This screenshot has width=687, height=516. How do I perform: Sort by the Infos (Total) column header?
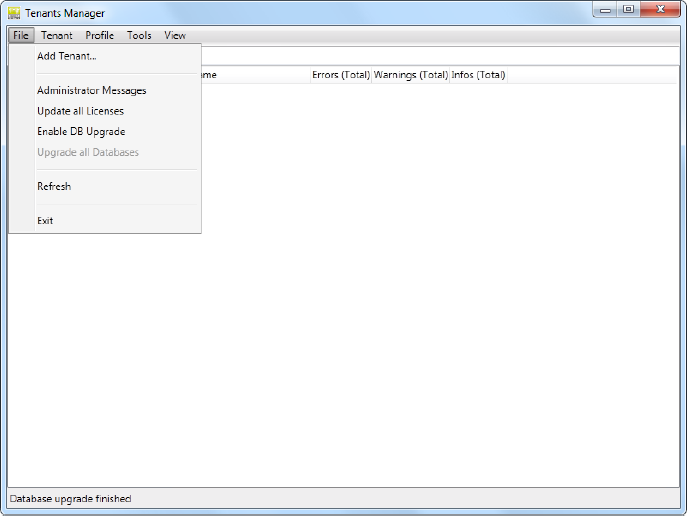tap(478, 75)
